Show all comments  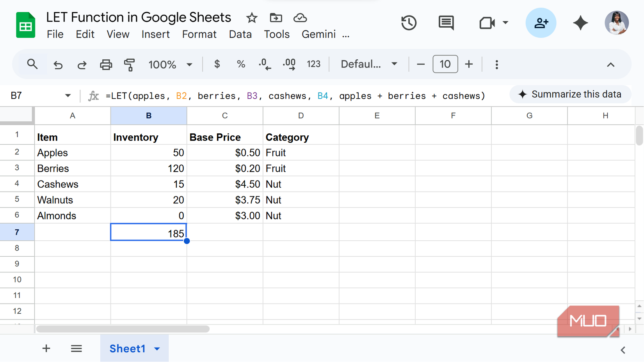click(x=446, y=23)
